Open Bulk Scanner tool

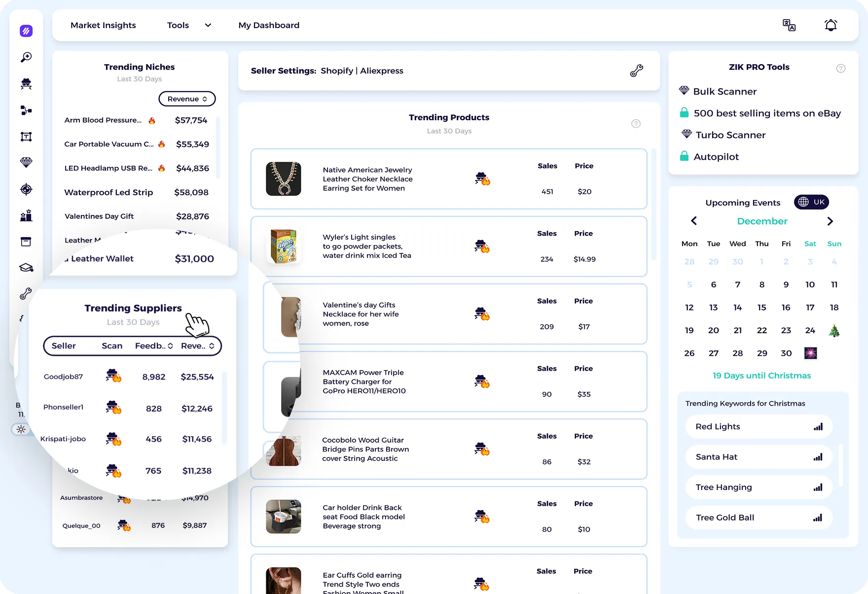725,92
